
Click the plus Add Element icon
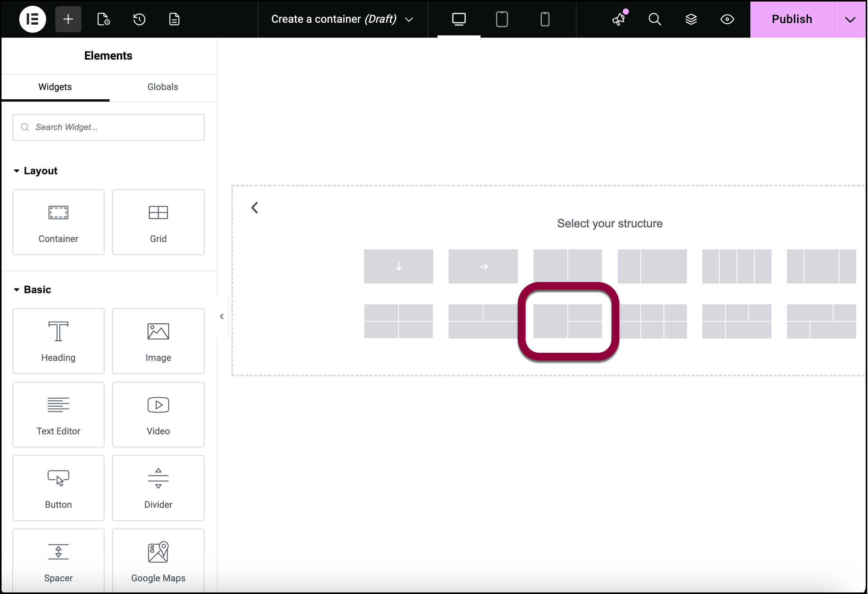(x=68, y=19)
